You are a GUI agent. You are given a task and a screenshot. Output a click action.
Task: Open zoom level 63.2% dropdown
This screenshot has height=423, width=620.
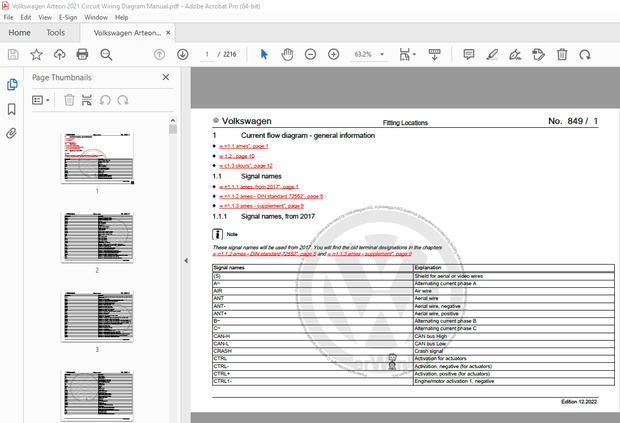pos(382,55)
